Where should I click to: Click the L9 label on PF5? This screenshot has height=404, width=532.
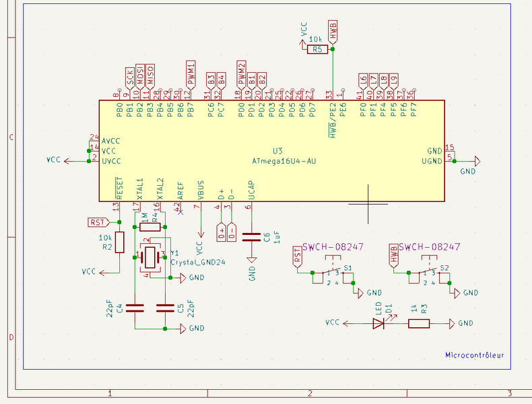pos(393,81)
